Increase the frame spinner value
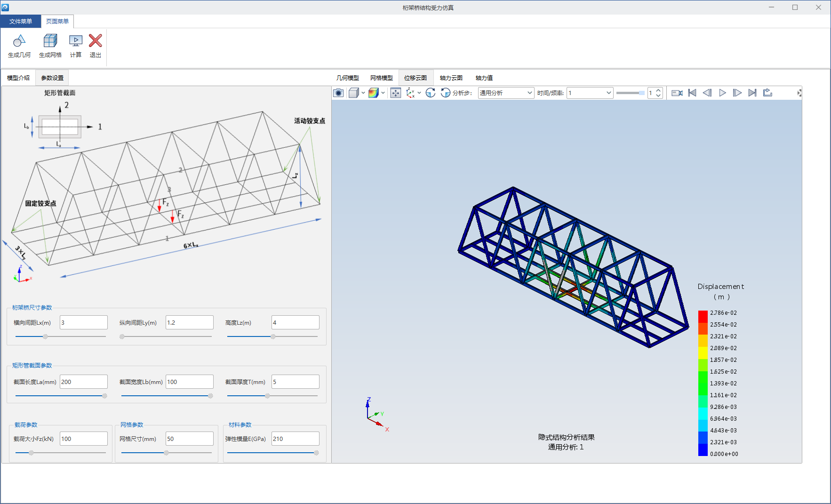Viewport: 831px width, 504px height. (658, 90)
